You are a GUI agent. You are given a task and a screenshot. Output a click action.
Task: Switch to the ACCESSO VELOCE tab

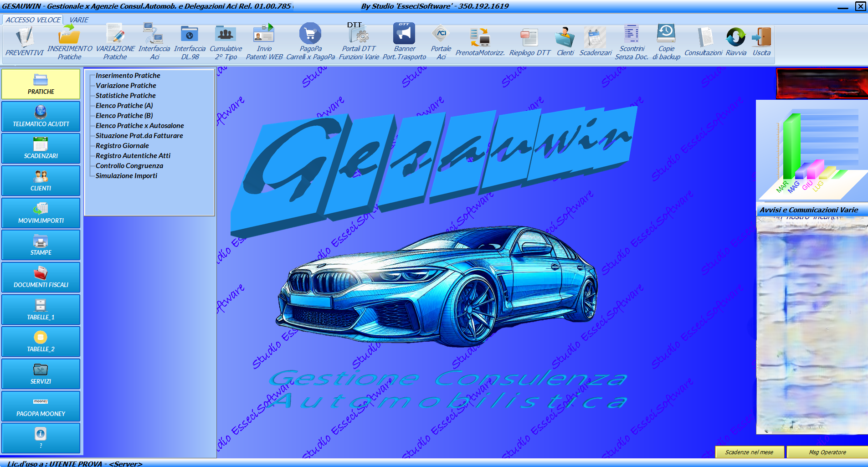pyautogui.click(x=32, y=20)
